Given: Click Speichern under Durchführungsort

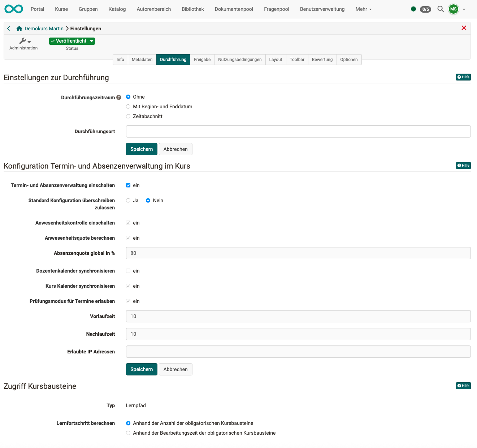Looking at the screenshot, I should 142,149.
